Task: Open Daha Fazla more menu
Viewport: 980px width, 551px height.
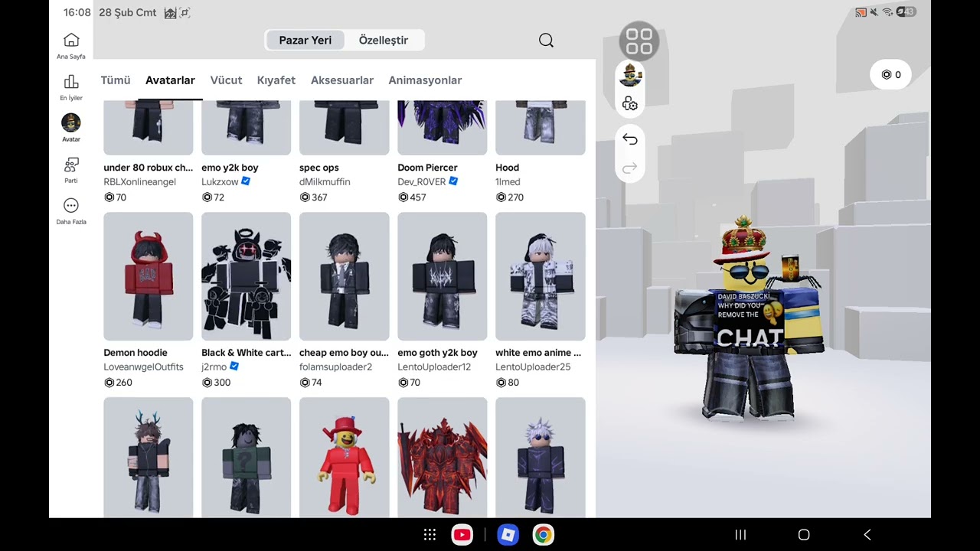Action: (71, 211)
